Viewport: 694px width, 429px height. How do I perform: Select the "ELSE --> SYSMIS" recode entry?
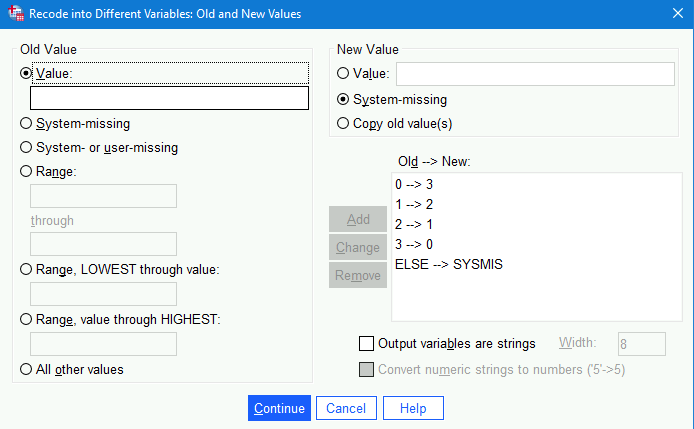[449, 264]
